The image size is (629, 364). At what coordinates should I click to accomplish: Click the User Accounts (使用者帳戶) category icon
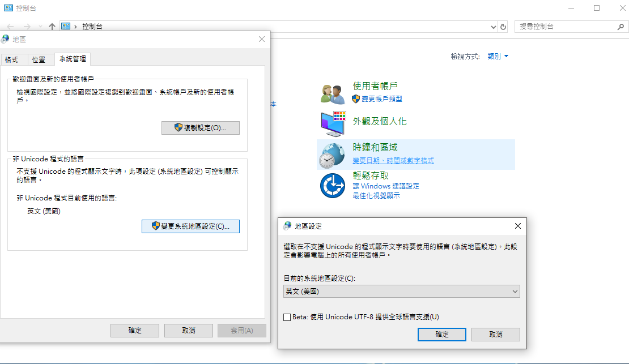[333, 94]
